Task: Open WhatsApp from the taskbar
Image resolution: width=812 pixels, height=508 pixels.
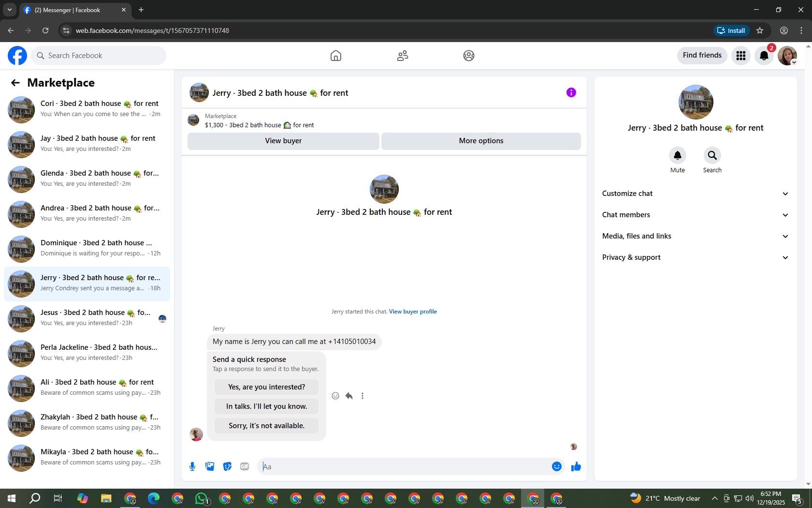Action: 201,498
